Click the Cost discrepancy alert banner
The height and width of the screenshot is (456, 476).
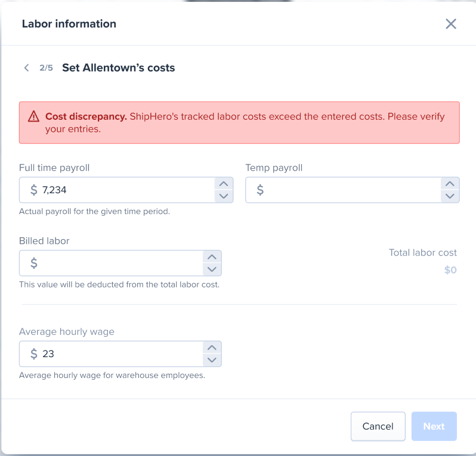click(x=239, y=123)
